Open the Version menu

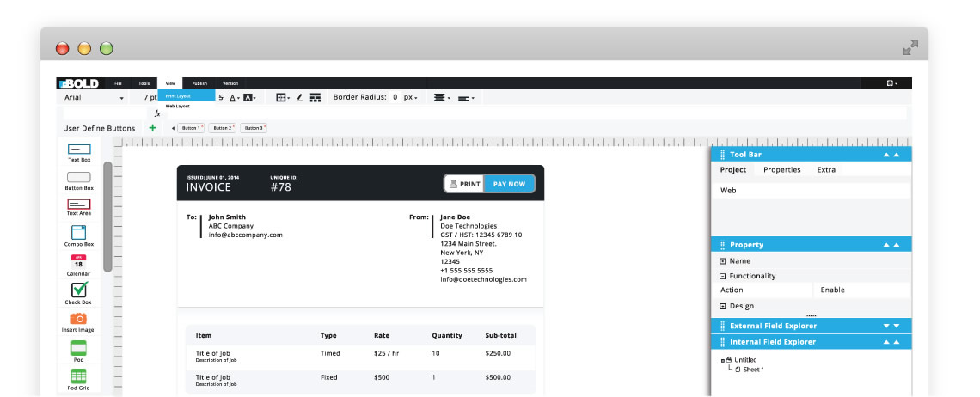(x=230, y=83)
